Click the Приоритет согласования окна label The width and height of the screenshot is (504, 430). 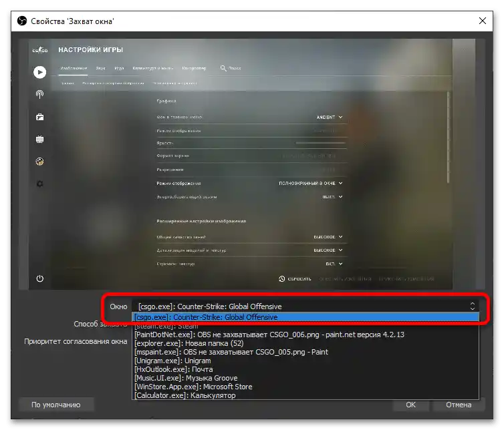(76, 341)
